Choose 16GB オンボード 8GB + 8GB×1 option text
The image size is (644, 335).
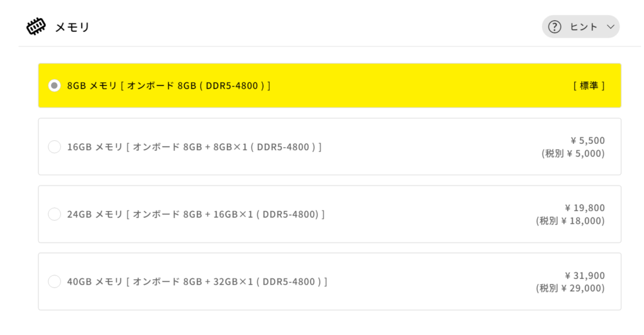point(194,146)
